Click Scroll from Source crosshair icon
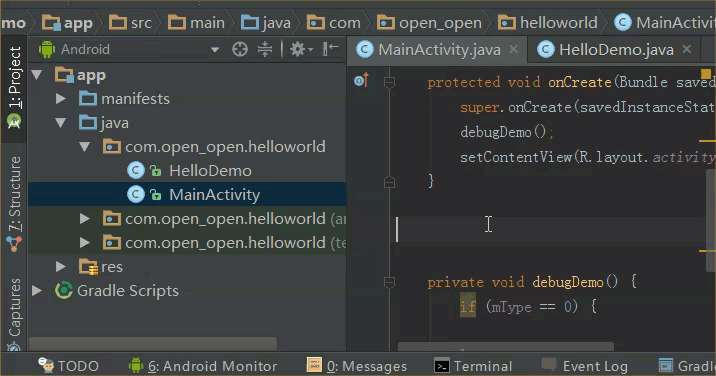Viewport: 716px width, 376px height. point(240,49)
